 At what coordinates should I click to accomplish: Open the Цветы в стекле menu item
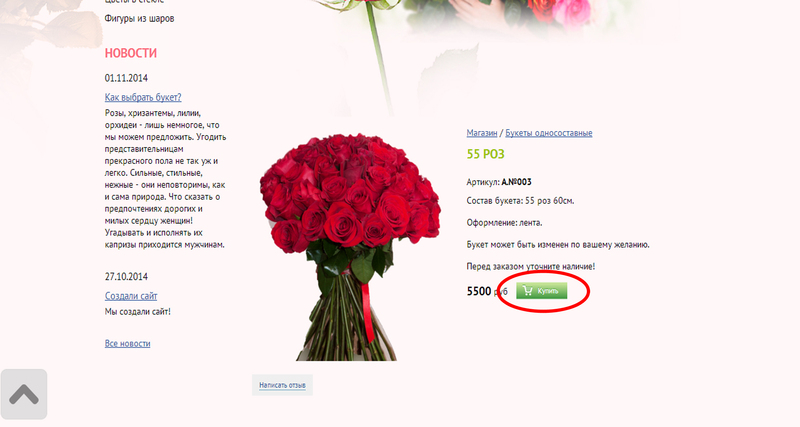click(x=134, y=2)
